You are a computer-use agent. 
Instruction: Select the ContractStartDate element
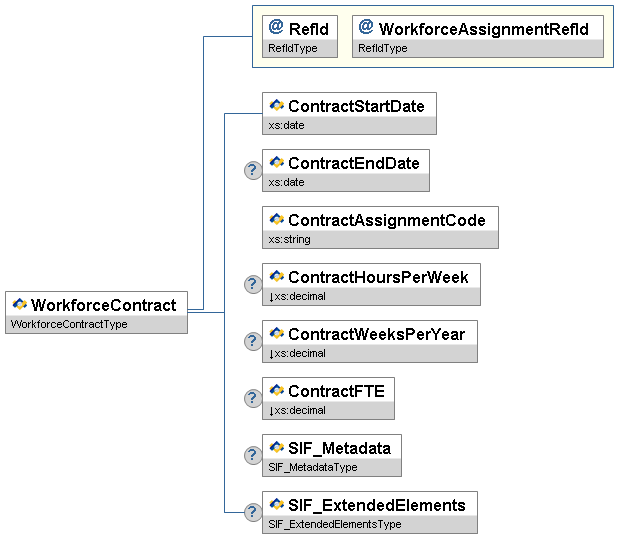(356, 106)
